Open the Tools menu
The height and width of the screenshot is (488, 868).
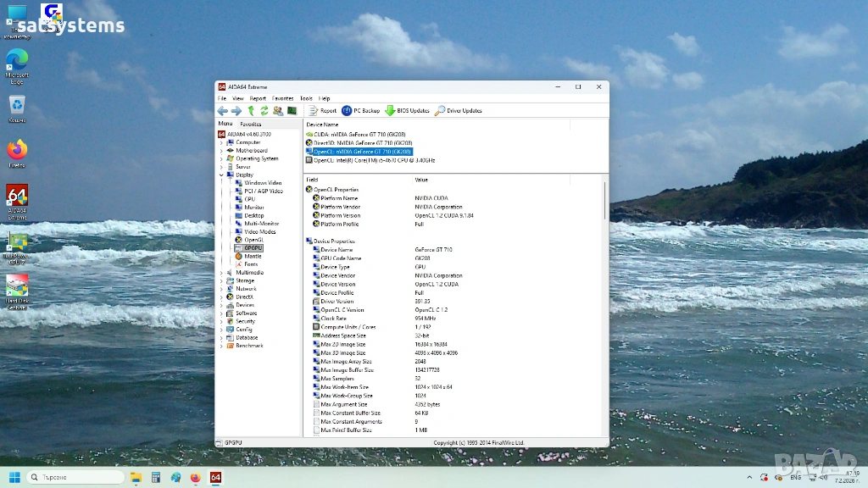tap(306, 98)
